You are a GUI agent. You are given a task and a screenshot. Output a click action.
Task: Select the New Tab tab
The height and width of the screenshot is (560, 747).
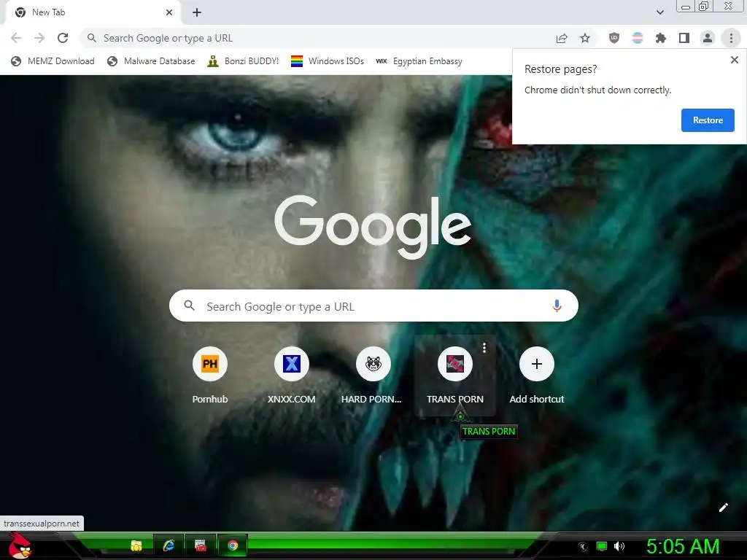click(x=93, y=13)
